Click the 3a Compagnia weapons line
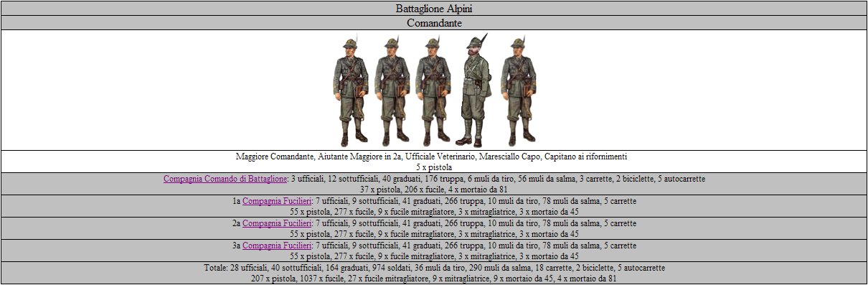The width and height of the screenshot is (868, 285). click(x=433, y=256)
